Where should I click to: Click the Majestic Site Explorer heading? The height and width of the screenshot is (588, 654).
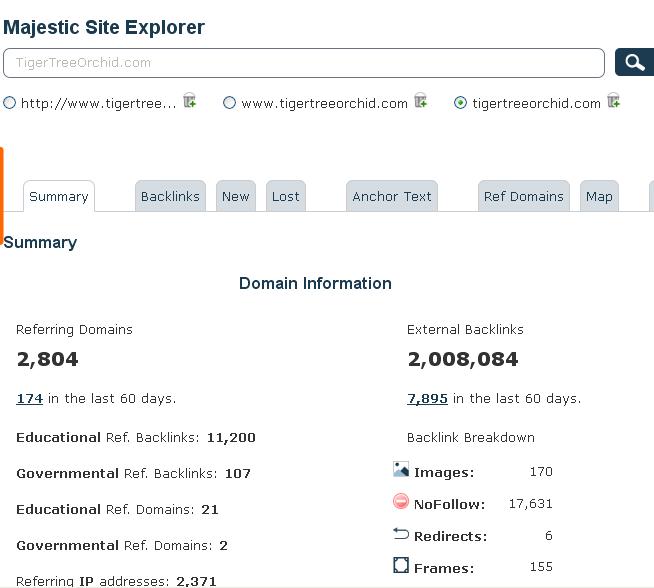click(104, 28)
